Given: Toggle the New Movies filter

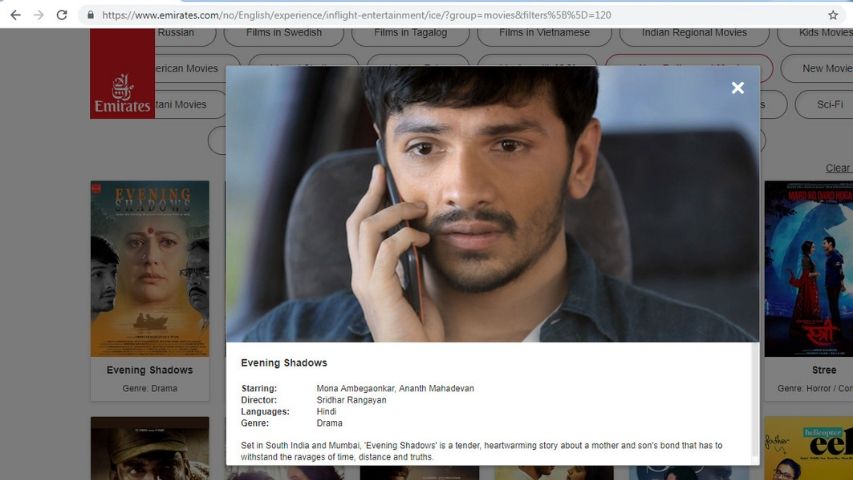Looking at the screenshot, I should click(822, 68).
